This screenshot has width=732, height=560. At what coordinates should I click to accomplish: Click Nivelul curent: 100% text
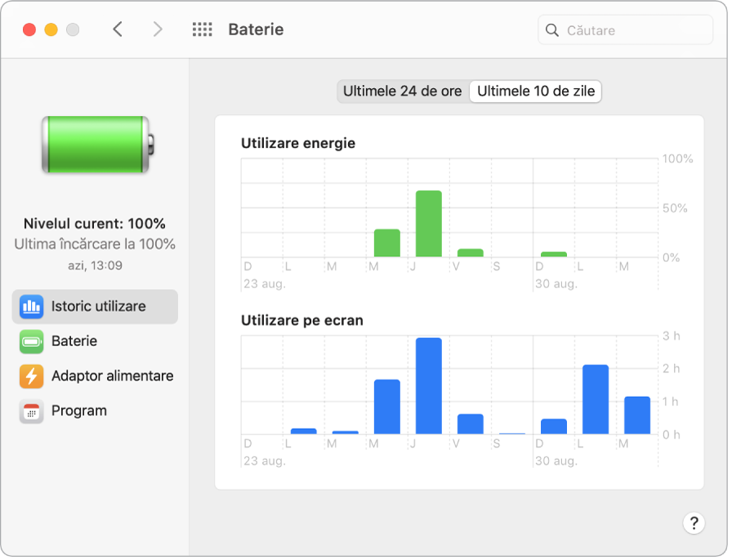click(95, 224)
